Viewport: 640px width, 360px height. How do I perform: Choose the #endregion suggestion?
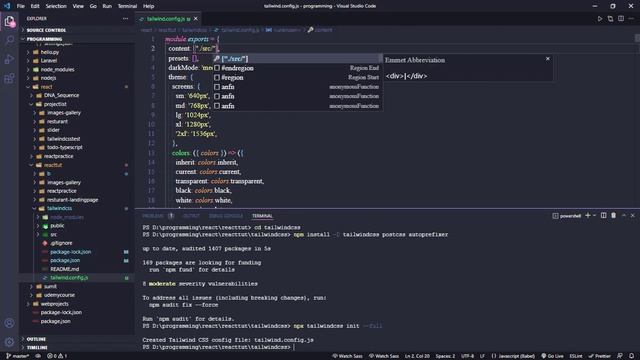pos(298,68)
